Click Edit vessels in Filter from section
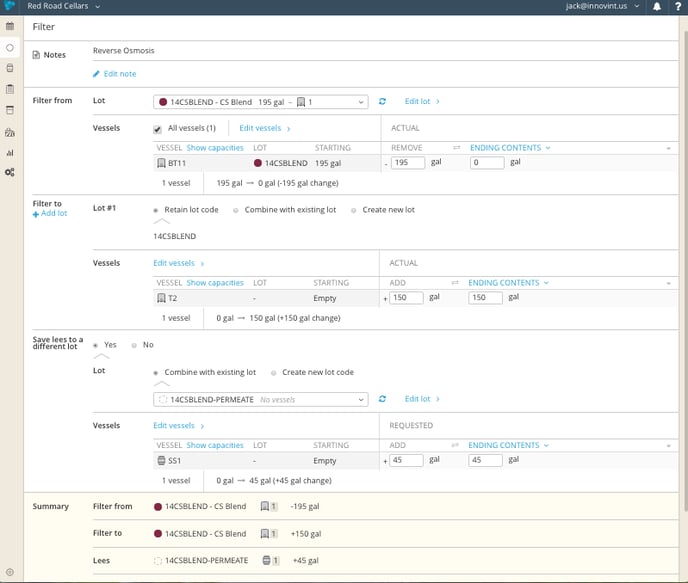This screenshot has height=583, width=688. tap(265, 128)
